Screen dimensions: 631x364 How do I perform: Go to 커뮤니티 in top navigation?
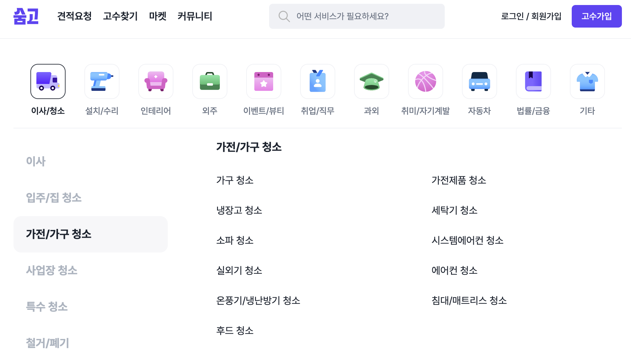click(x=195, y=16)
